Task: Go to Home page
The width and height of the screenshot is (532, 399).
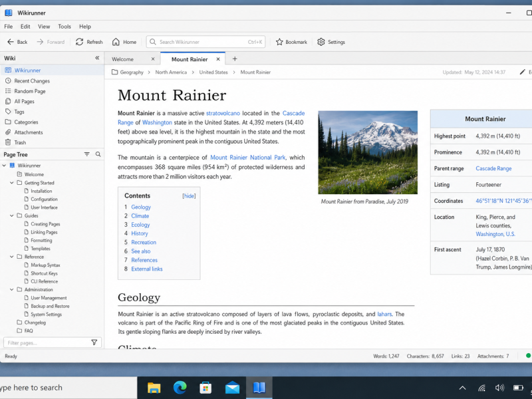Action: (x=124, y=42)
